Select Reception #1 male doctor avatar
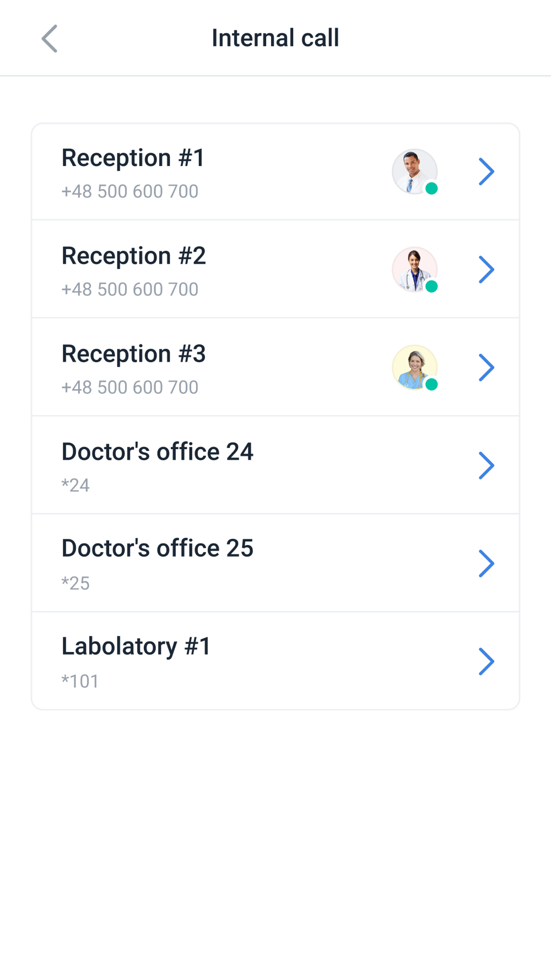Image resolution: width=551 pixels, height=980 pixels. tap(414, 171)
